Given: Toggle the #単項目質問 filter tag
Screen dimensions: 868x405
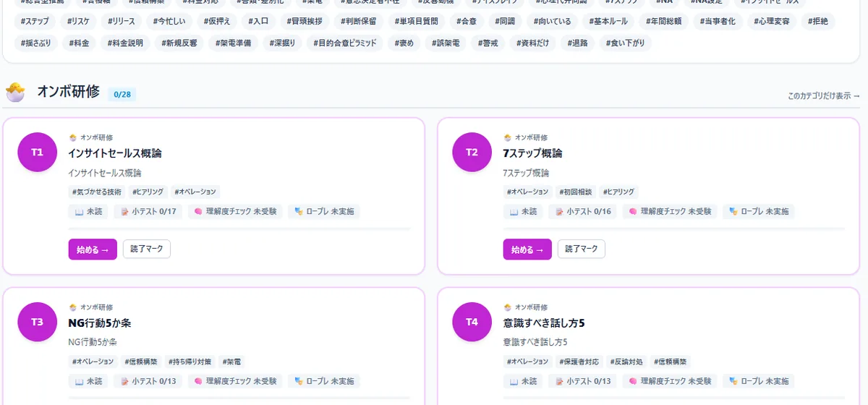Looking at the screenshot, I should click(417, 21).
